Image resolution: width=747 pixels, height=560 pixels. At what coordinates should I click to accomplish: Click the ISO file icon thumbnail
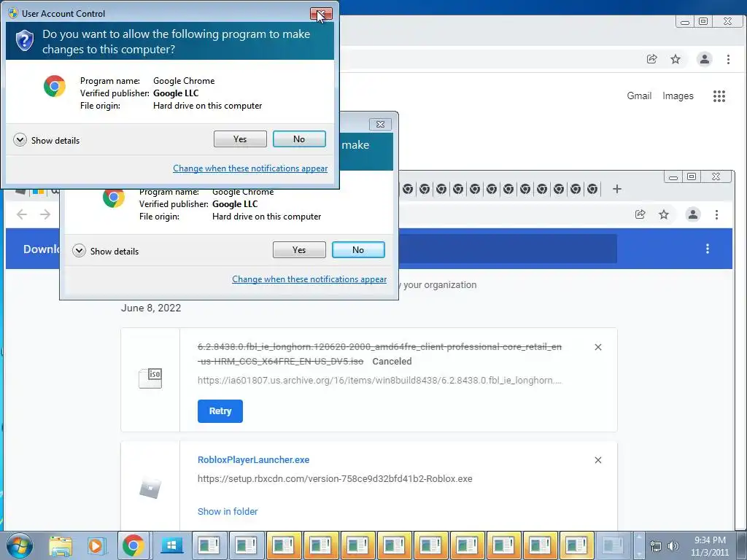coord(150,378)
